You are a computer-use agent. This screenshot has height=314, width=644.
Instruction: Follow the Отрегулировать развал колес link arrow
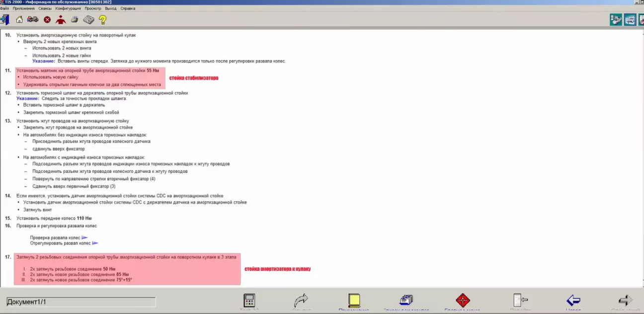95,243
